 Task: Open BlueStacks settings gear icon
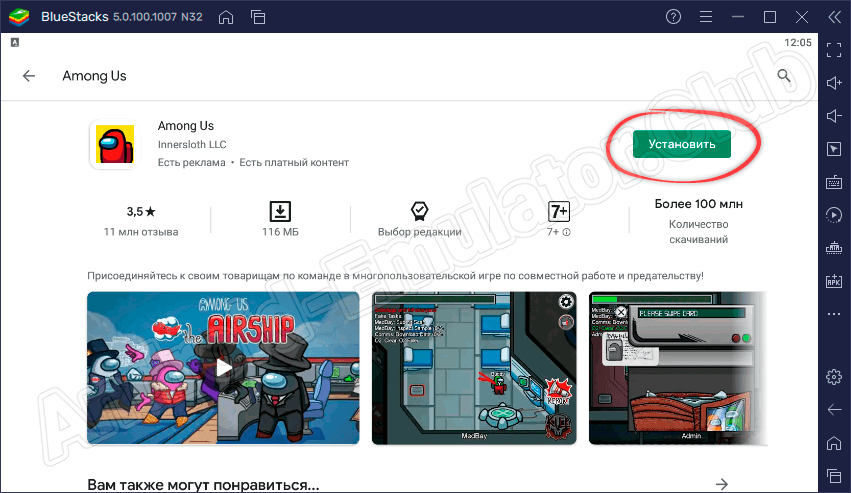834,377
